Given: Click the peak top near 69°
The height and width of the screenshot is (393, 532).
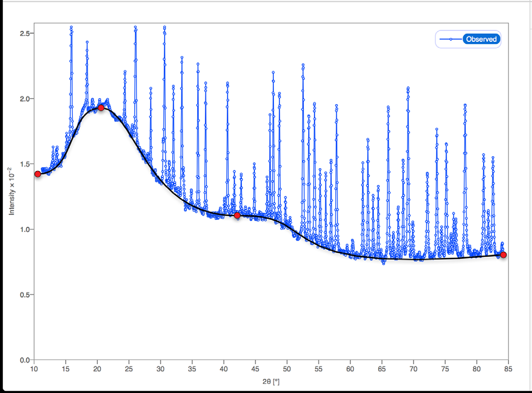Looking at the screenshot, I should click(x=407, y=88).
